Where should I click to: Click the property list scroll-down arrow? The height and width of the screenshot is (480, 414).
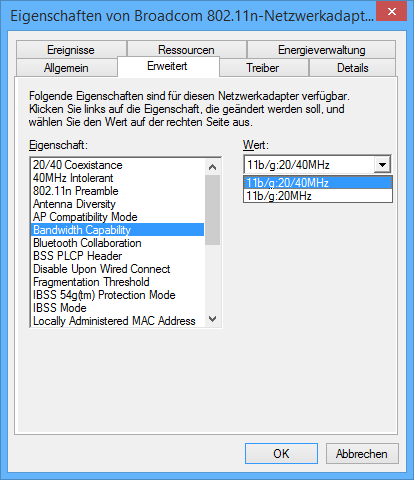point(212,319)
